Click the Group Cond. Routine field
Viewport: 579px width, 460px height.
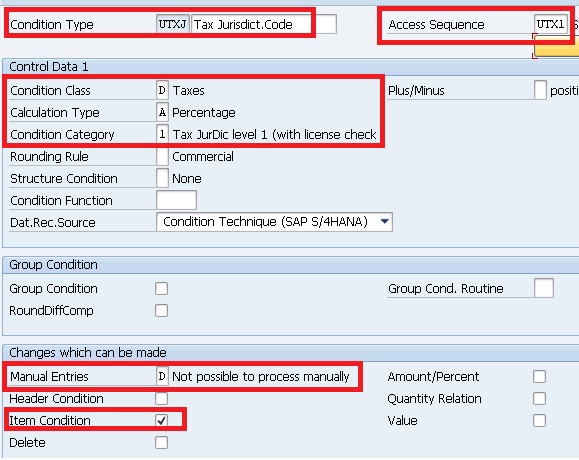544,288
